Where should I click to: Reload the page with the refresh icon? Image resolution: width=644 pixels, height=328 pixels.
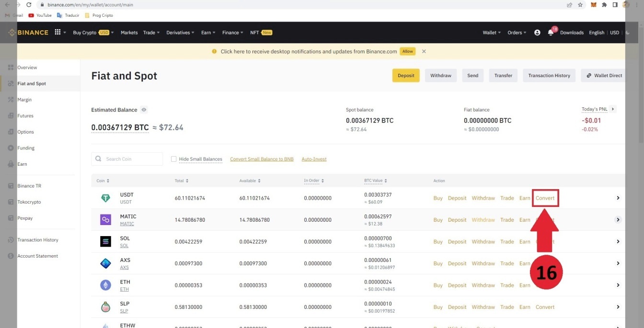[29, 5]
